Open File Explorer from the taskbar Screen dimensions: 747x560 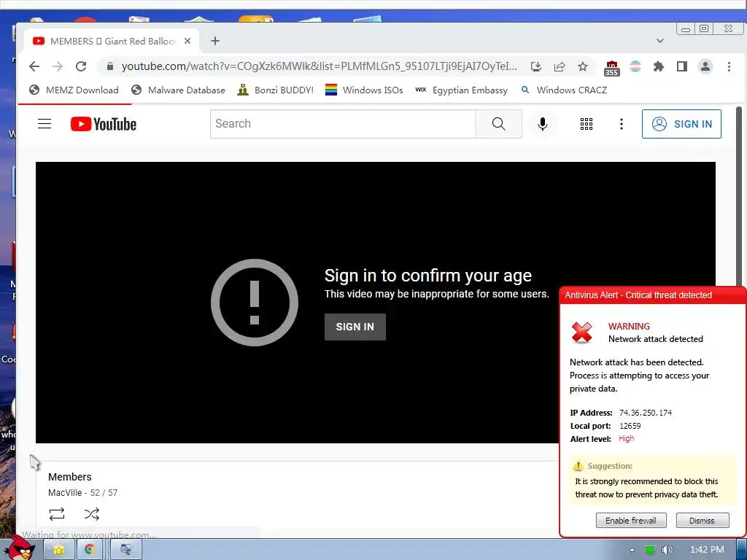tap(59, 550)
